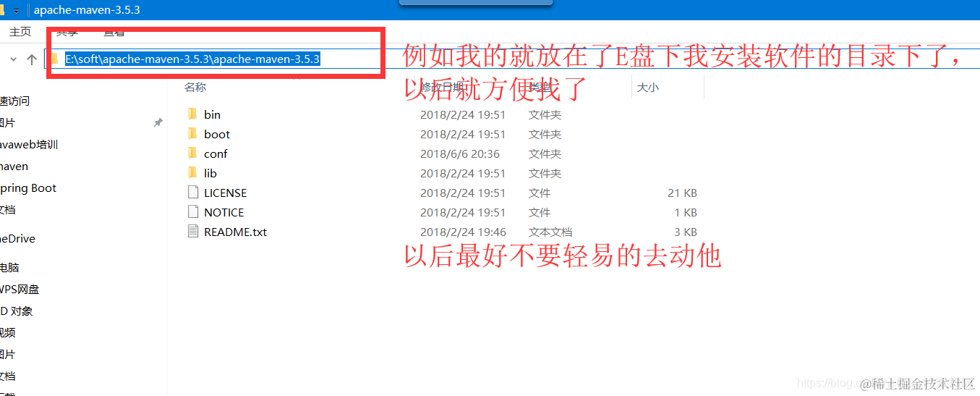Open quick access toolbar dropdown arrow
Screen dimensions: 980x396
[x=16, y=11]
